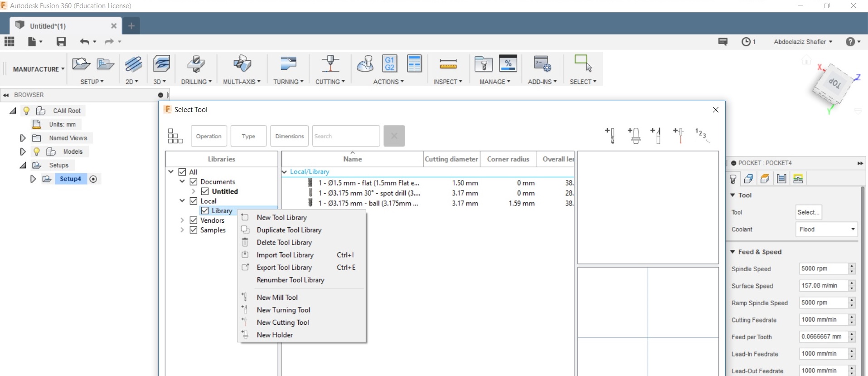Choose New Mill Tool from menu
The height and width of the screenshot is (376, 868).
click(x=277, y=298)
